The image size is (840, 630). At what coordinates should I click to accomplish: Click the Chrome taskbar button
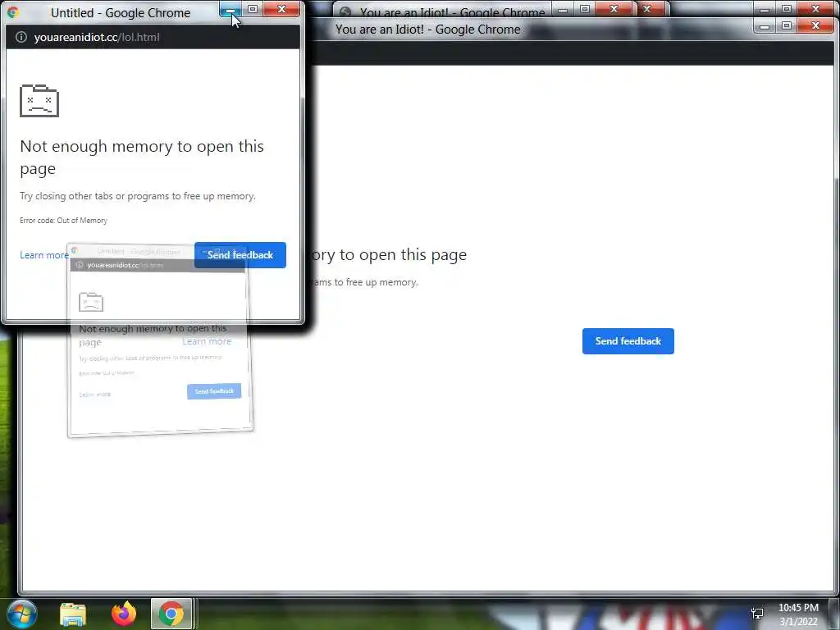[x=171, y=614]
